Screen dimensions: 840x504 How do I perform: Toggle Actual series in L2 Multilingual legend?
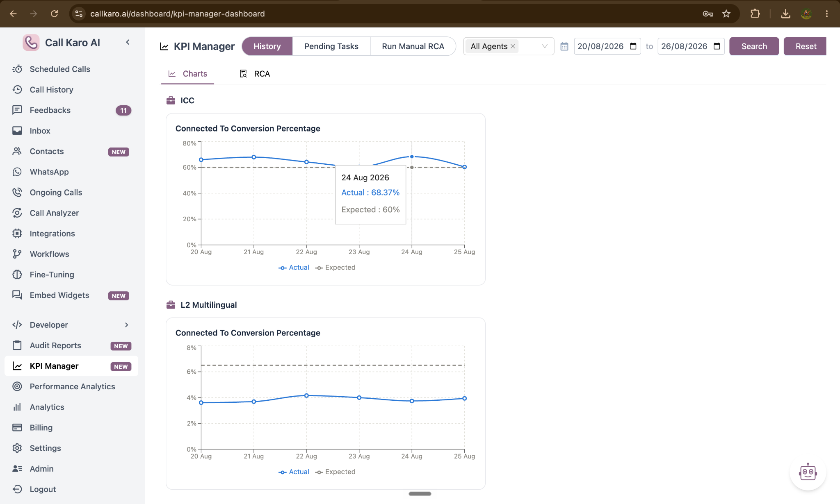[x=294, y=472]
